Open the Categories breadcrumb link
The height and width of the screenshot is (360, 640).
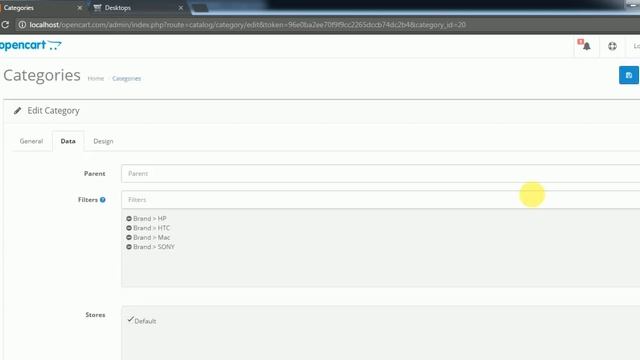127,78
